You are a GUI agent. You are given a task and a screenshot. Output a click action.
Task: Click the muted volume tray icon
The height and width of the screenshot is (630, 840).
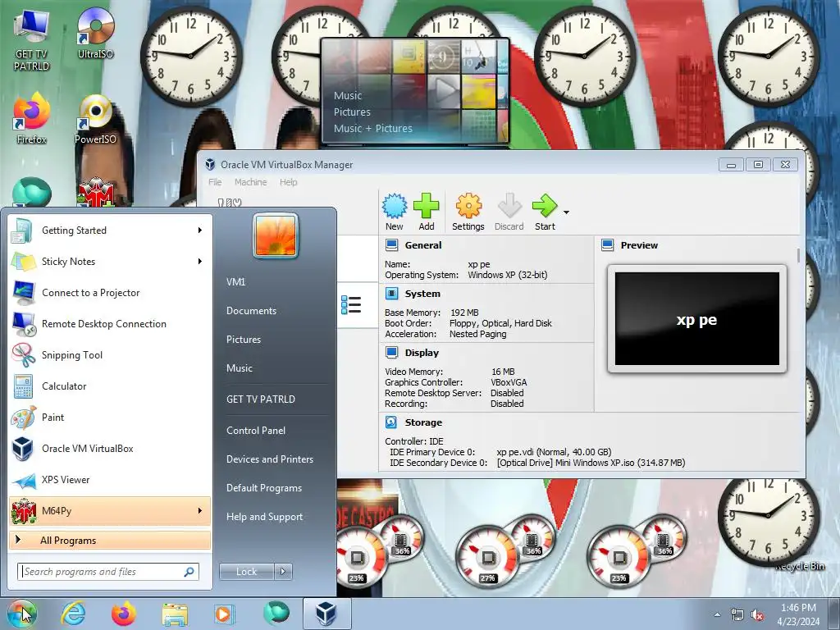tap(757, 615)
